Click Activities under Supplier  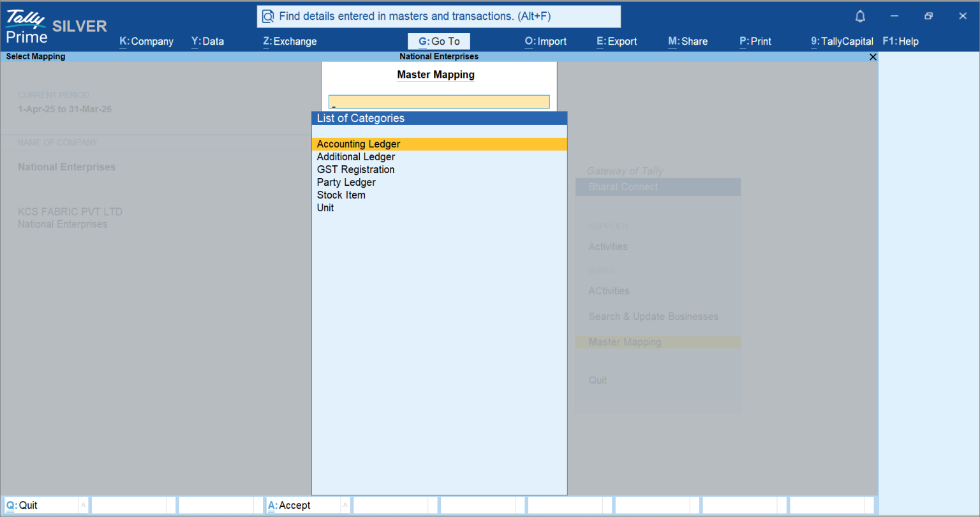click(x=608, y=247)
